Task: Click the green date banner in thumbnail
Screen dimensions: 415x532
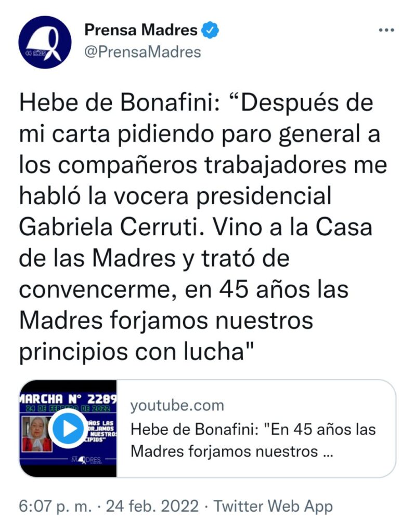Action: pos(68,409)
